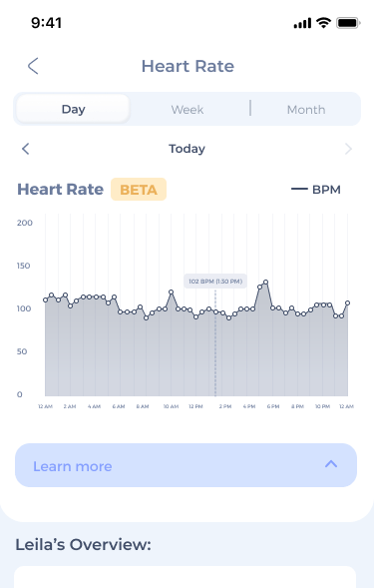This screenshot has height=588, width=374.
Task: Click the Learn more button
Action: [x=186, y=465]
